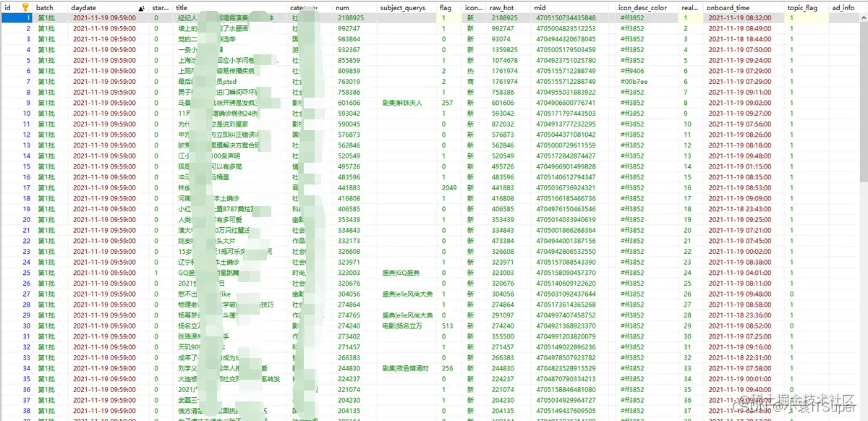868x421 pixels.
Task: Click onboard_time 2021-11-18 18:44:00
Action: click(x=739, y=39)
